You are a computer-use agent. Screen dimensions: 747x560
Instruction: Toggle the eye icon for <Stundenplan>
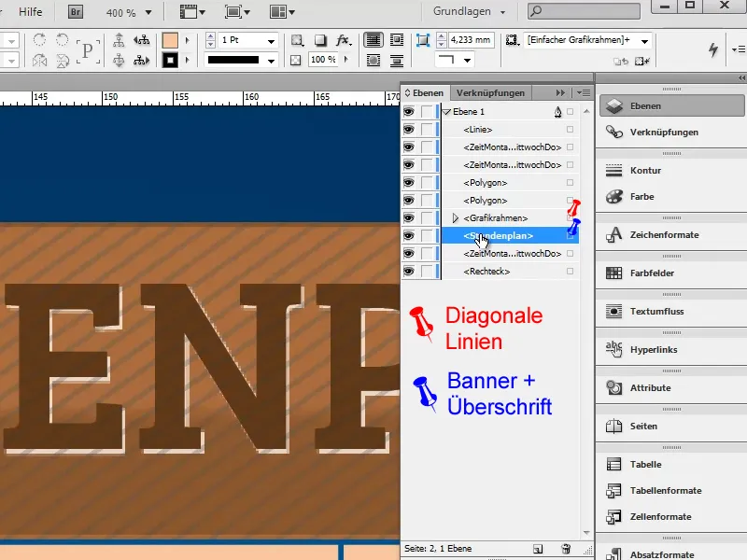409,236
